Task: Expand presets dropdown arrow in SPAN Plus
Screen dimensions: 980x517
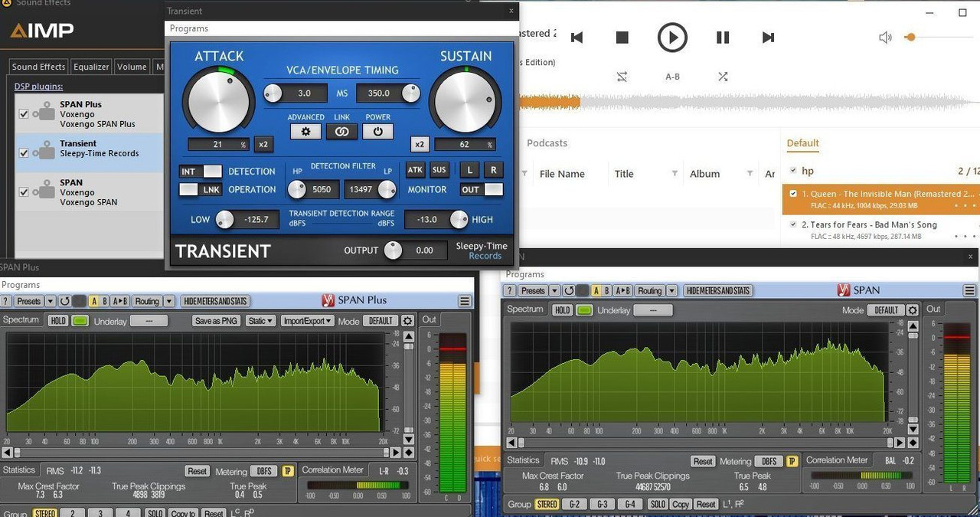Action: tap(50, 301)
